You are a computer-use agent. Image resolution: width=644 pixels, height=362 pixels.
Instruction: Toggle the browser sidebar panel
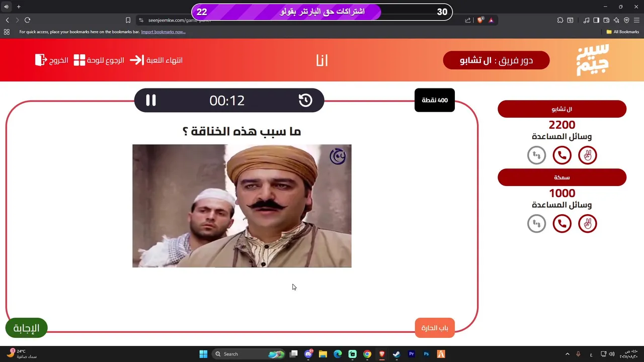pyautogui.click(x=596, y=20)
